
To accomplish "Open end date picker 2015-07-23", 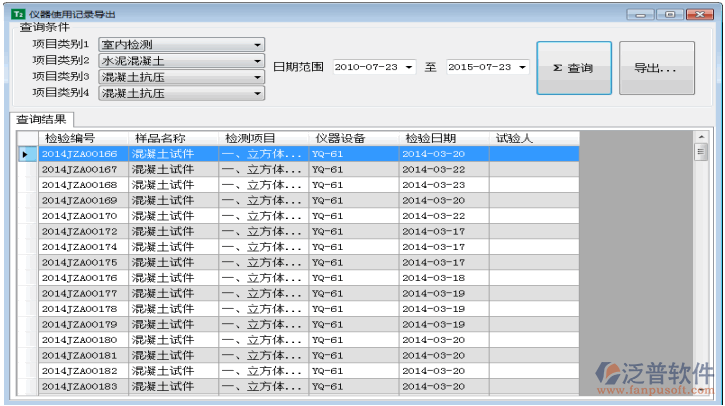I will click(522, 68).
